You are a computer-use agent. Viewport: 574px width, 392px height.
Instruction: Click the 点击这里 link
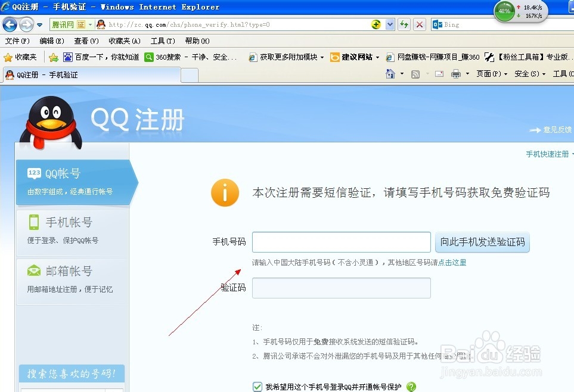(x=452, y=263)
